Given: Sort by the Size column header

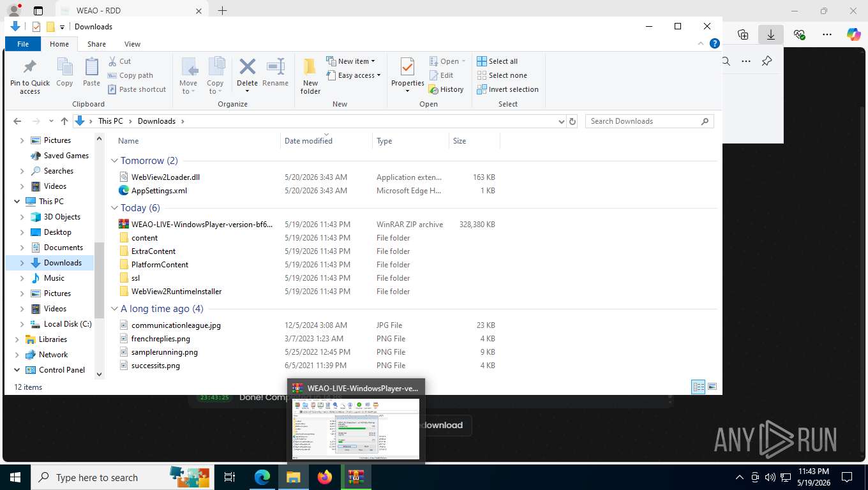Looking at the screenshot, I should click(474, 141).
